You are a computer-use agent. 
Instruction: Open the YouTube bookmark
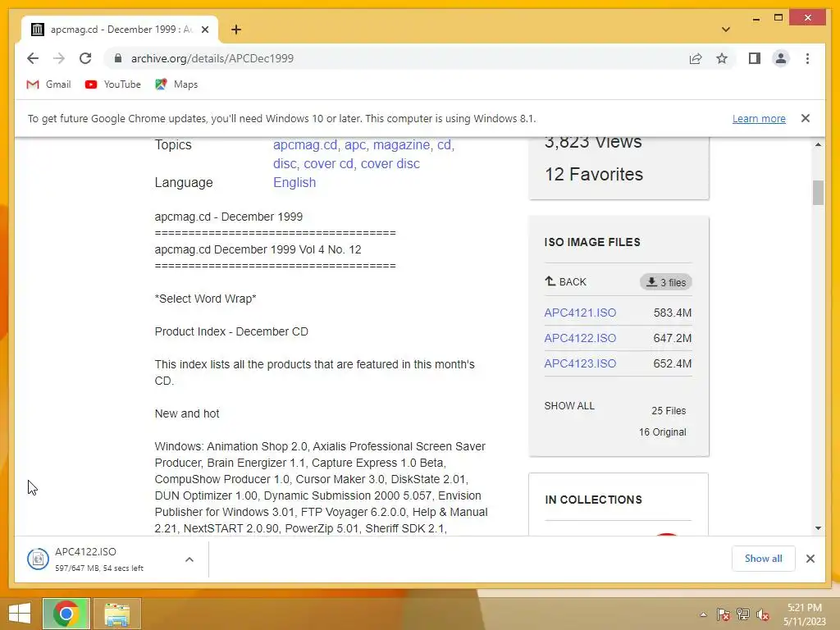coord(113,84)
